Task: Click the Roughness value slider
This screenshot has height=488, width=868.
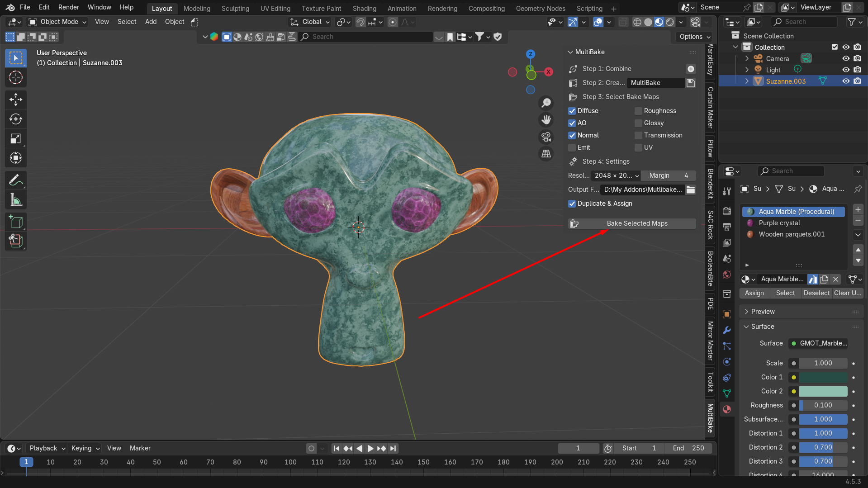Action: click(823, 405)
